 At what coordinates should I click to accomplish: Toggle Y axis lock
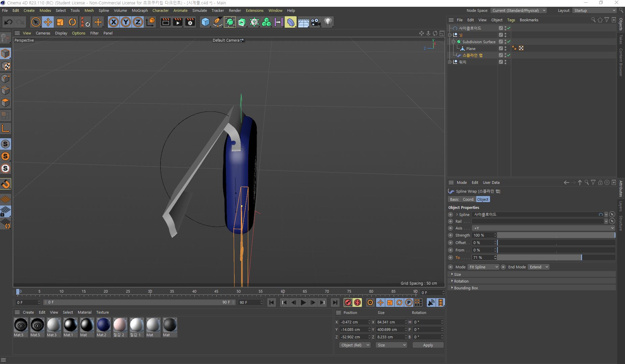126,22
